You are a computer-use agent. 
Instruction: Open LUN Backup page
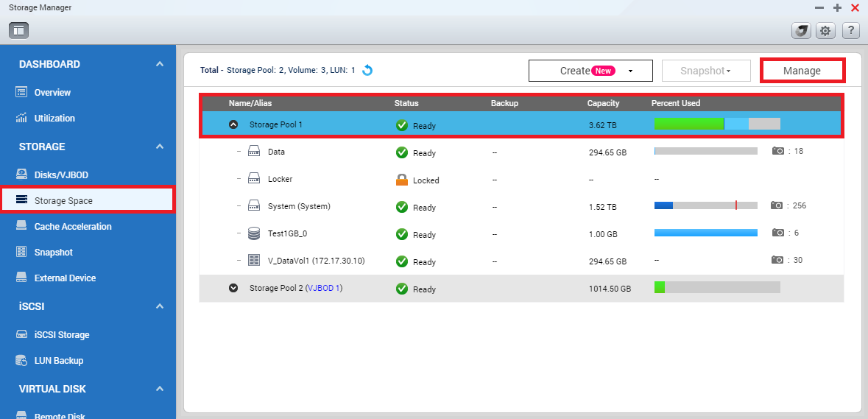(59, 361)
